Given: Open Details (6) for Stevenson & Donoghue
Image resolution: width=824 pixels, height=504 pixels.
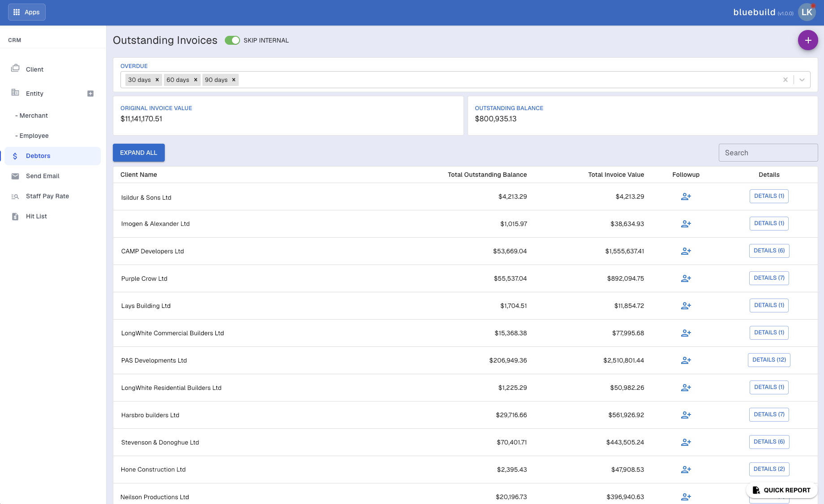Looking at the screenshot, I should pos(769,442).
